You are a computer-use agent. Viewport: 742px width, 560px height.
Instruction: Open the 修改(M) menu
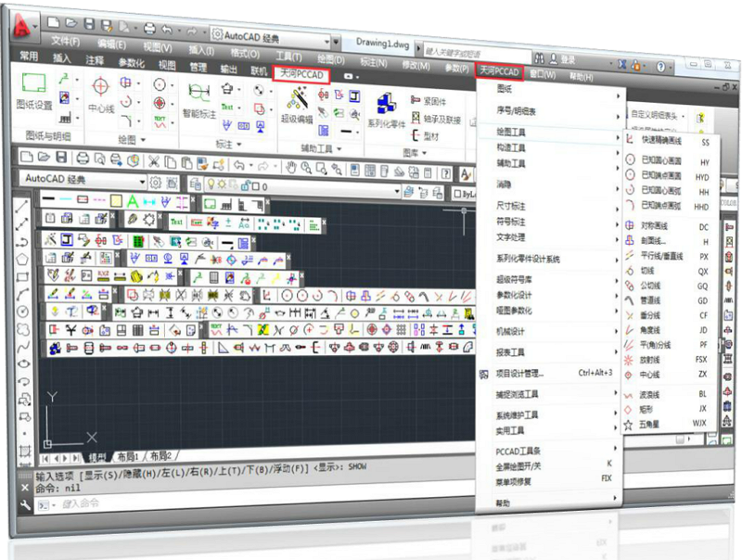click(416, 65)
